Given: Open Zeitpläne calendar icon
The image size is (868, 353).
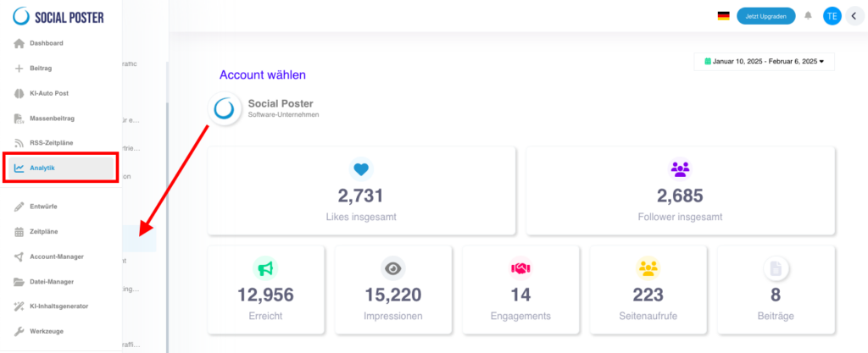Looking at the screenshot, I should 19,232.
